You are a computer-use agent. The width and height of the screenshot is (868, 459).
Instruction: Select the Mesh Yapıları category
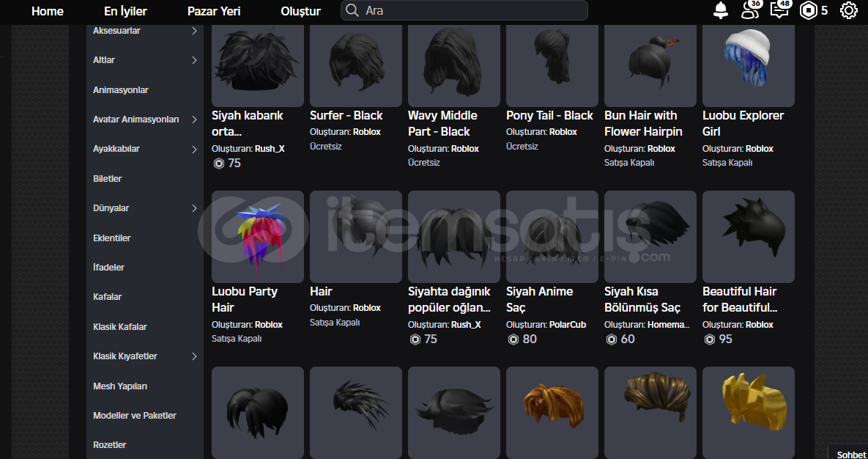point(120,386)
